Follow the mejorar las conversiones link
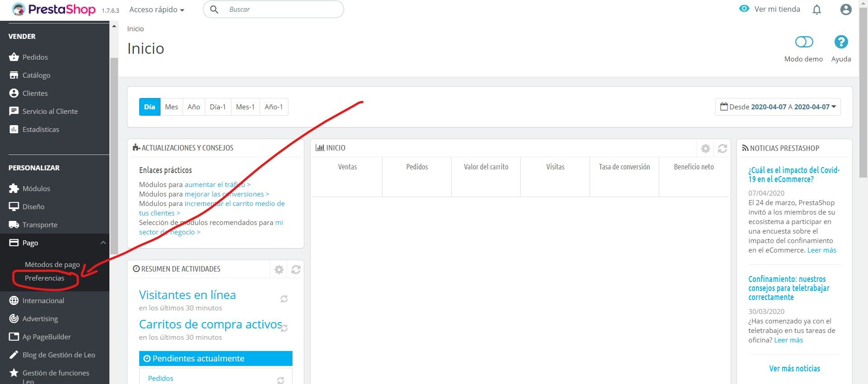The height and width of the screenshot is (384, 868). coord(227,194)
